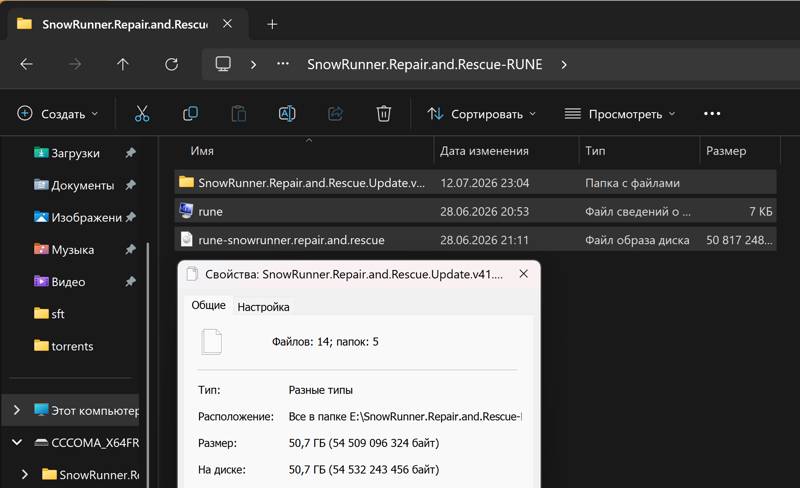Open Музыка in the sidebar
Screen dimensions: 800x488
coord(72,250)
